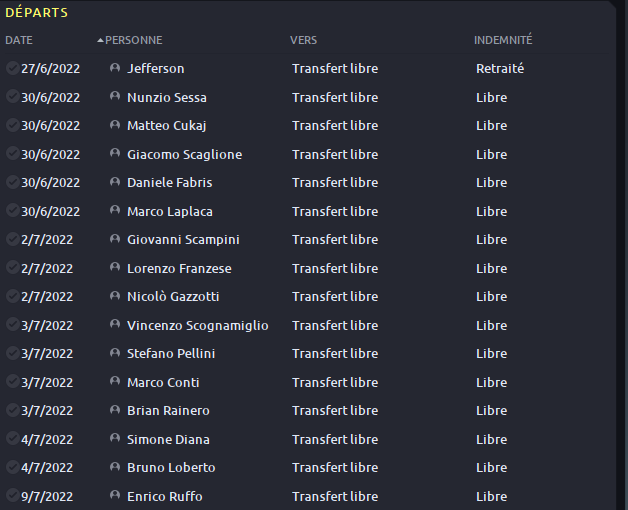Toggle the checkmark on the 27/6/2022 row
The width and height of the screenshot is (628, 510).
click(12, 68)
